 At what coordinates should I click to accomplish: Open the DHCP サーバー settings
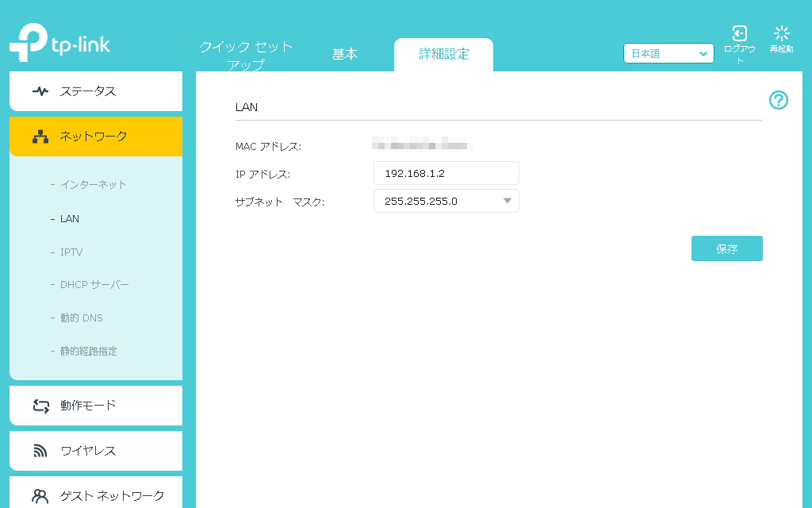[94, 285]
